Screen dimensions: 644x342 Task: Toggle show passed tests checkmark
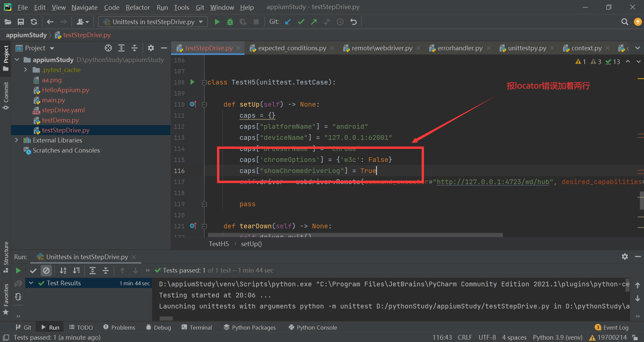(x=33, y=271)
